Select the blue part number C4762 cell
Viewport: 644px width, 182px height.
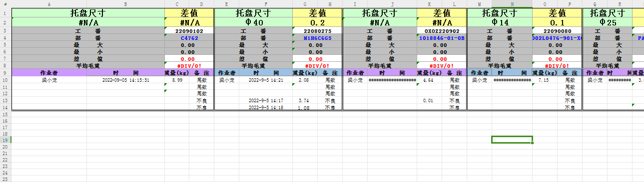(x=189, y=38)
